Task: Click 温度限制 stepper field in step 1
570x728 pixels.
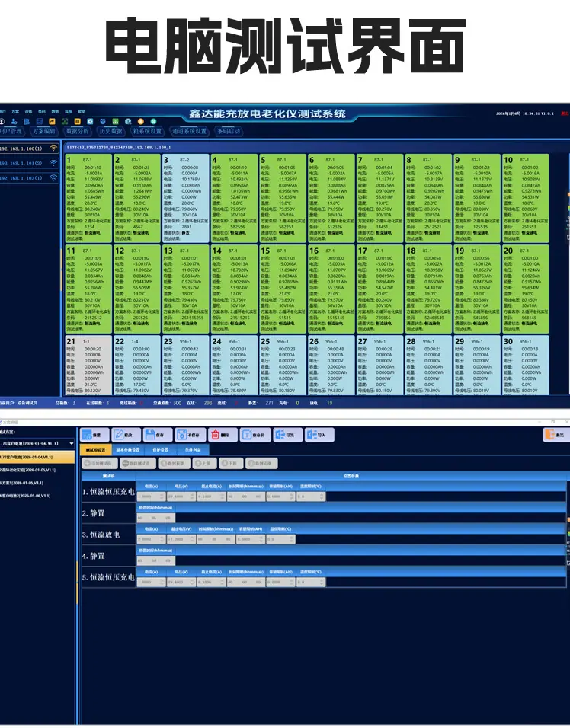Action: click(x=310, y=497)
